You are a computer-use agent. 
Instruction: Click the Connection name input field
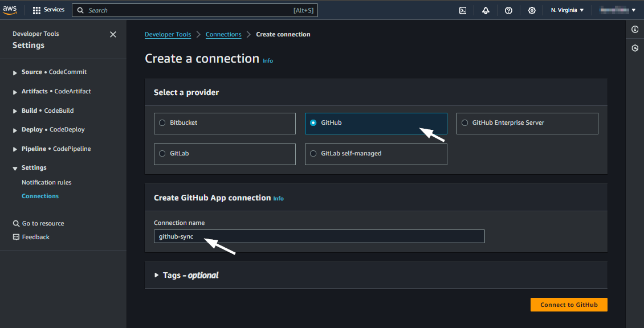(319, 236)
